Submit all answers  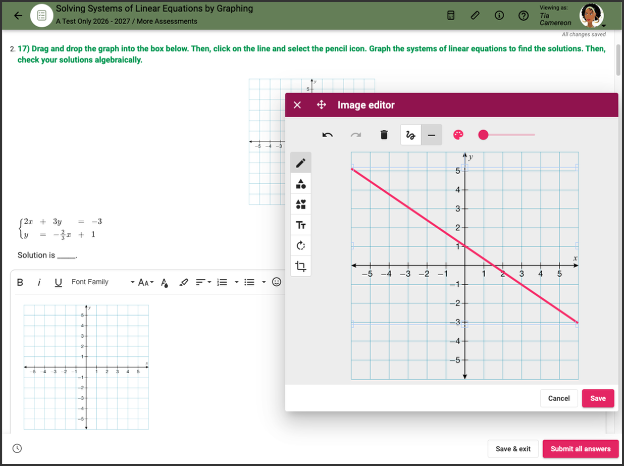(580, 449)
